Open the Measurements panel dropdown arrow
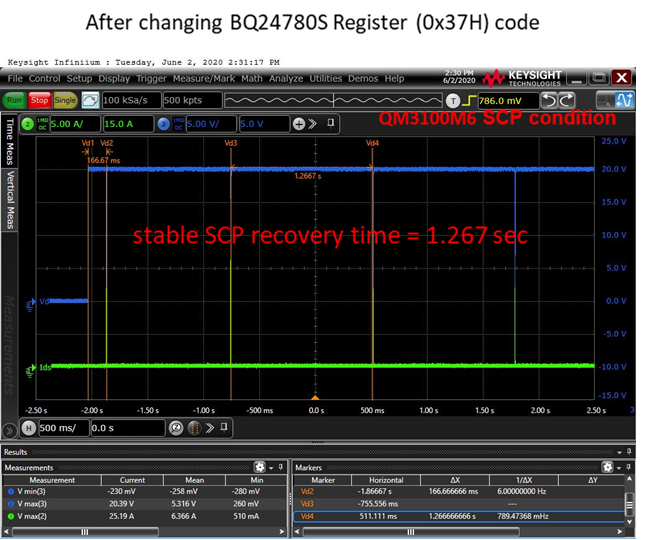Image resolution: width=646 pixels, height=540 pixels. pyautogui.click(x=271, y=468)
